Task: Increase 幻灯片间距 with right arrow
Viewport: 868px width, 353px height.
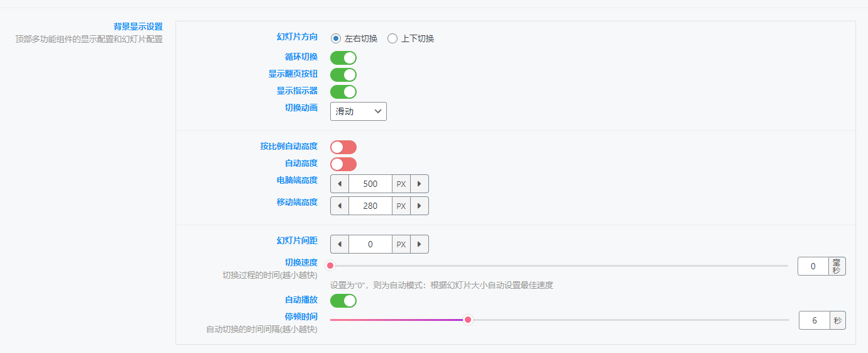Action: (x=420, y=244)
